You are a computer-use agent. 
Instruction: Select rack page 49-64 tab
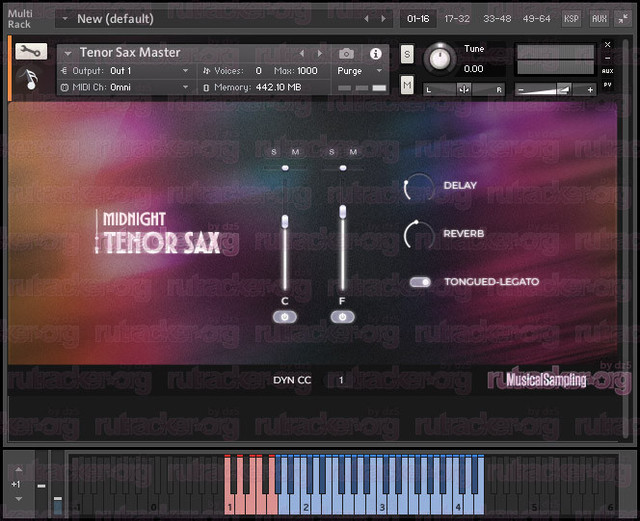point(536,19)
